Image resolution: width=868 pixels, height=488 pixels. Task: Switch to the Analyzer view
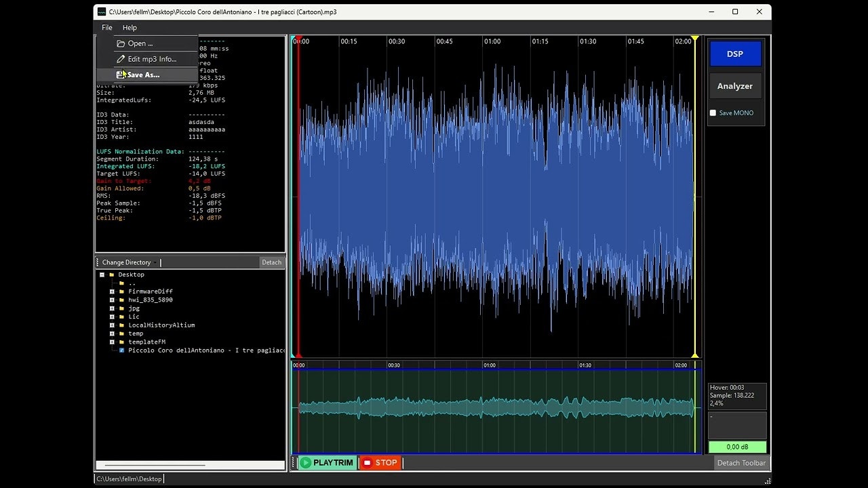tap(735, 85)
